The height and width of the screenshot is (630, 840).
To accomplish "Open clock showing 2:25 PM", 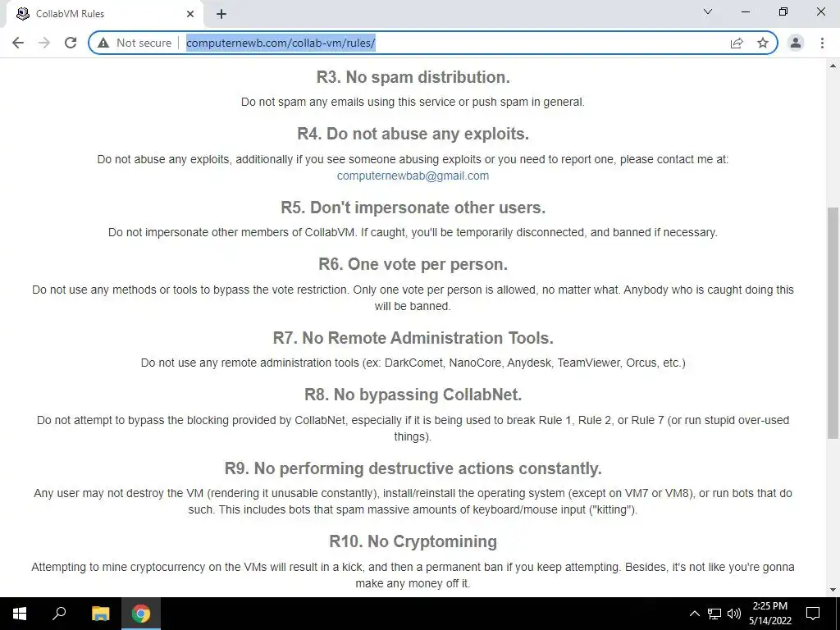I will [x=769, y=614].
